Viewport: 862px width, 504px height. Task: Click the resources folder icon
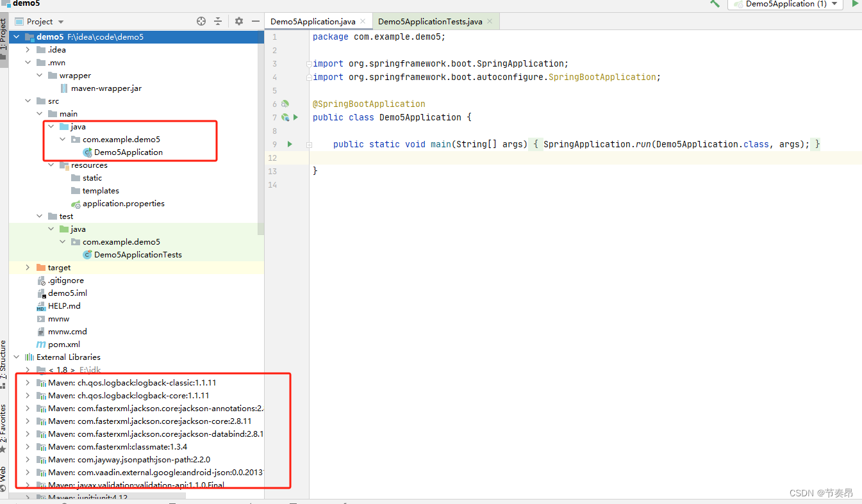[x=64, y=165]
